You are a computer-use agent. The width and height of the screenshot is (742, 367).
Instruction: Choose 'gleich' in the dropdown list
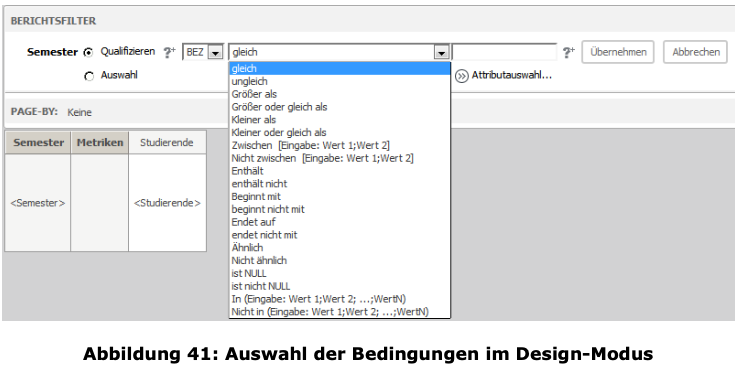coord(339,69)
